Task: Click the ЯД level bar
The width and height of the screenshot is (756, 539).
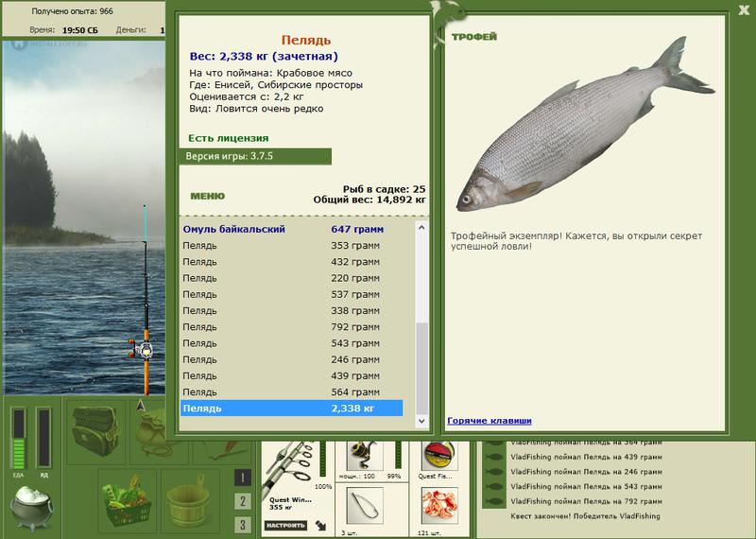Action: (x=43, y=438)
